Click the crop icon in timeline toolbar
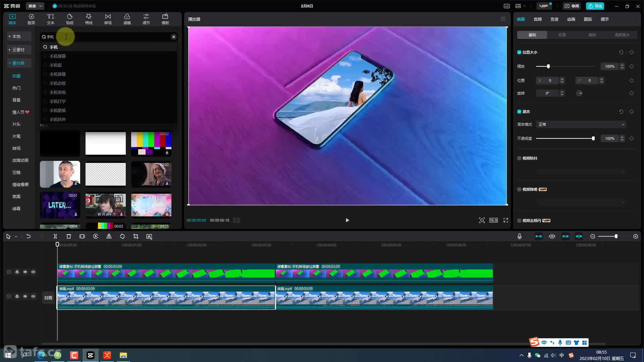This screenshot has height=362, width=644. click(x=136, y=236)
